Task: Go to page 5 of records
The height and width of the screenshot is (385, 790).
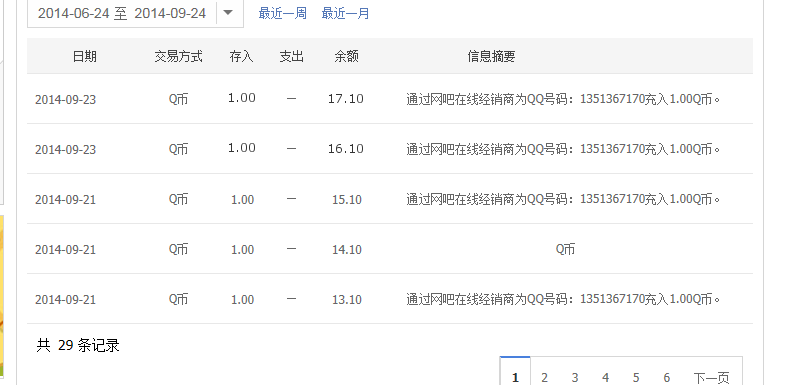Action: coord(636,377)
